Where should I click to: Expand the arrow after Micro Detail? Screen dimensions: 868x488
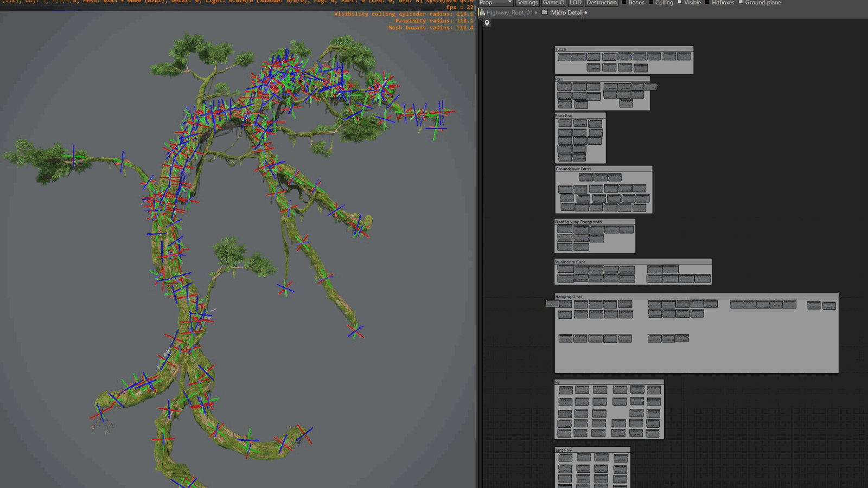[x=586, y=12]
